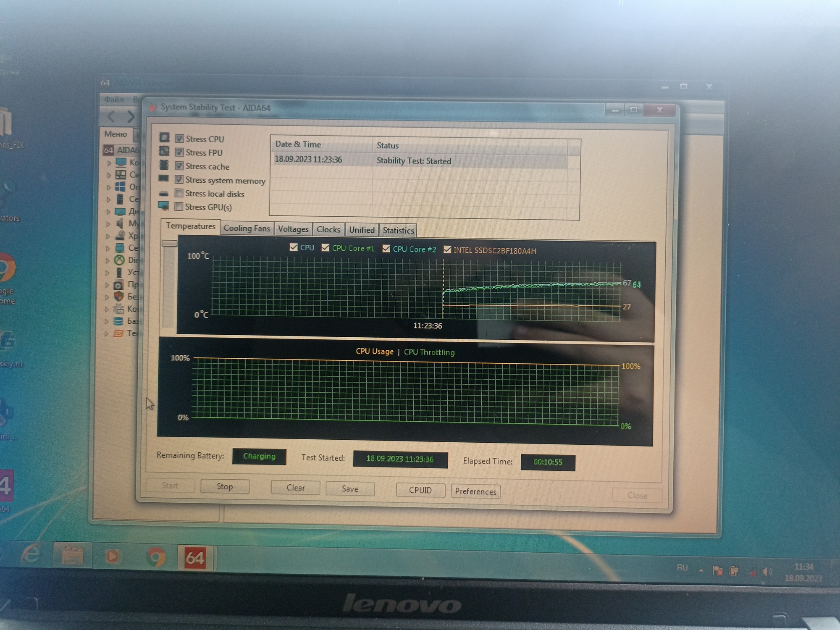The width and height of the screenshot is (840, 630).
Task: Toggle the CPU temperature graph checkbox
Action: point(294,247)
